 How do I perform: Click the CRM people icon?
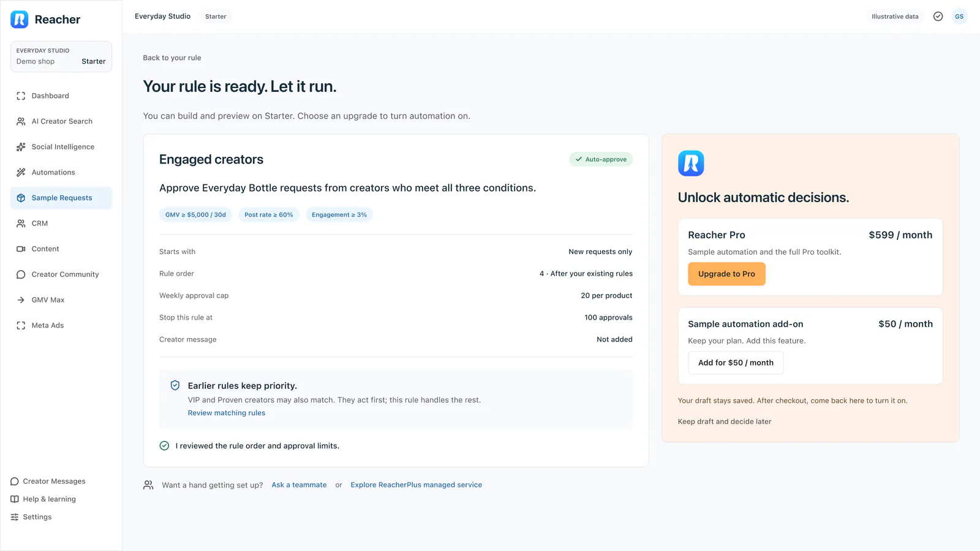tap(21, 223)
